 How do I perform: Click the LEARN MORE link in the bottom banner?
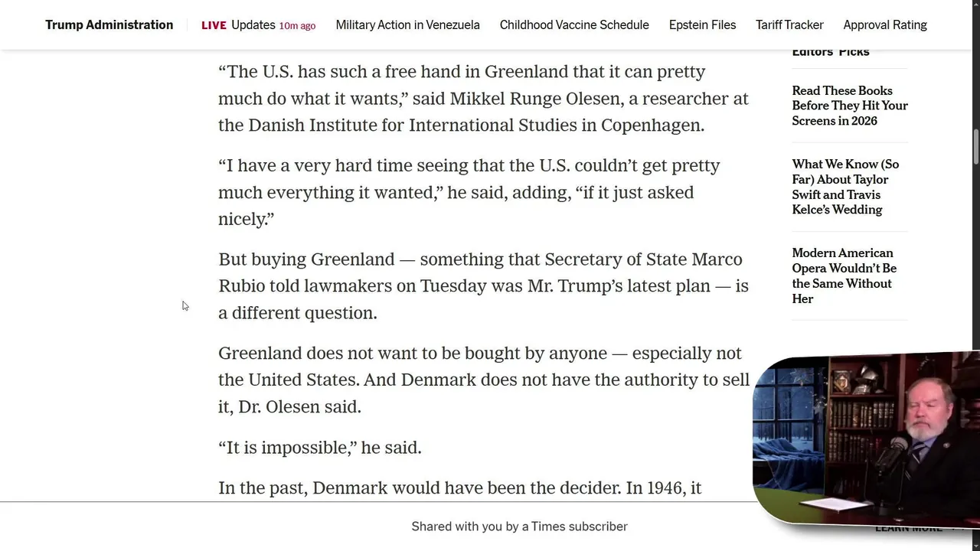[909, 528]
